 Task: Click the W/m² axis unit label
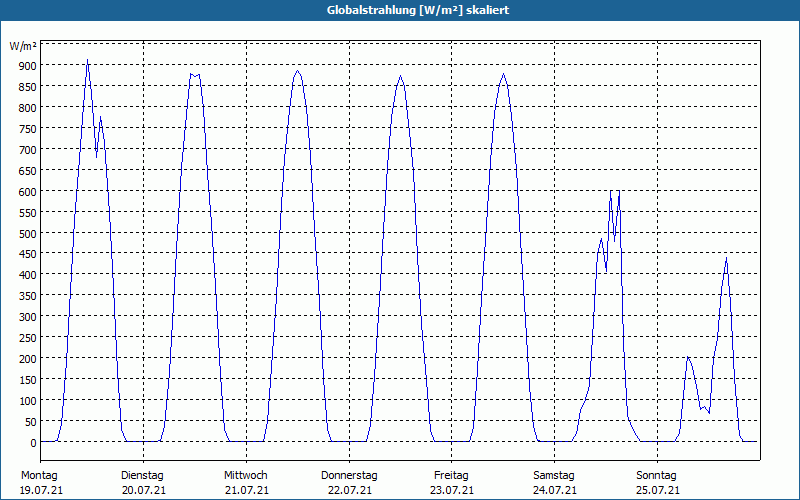click(23, 46)
